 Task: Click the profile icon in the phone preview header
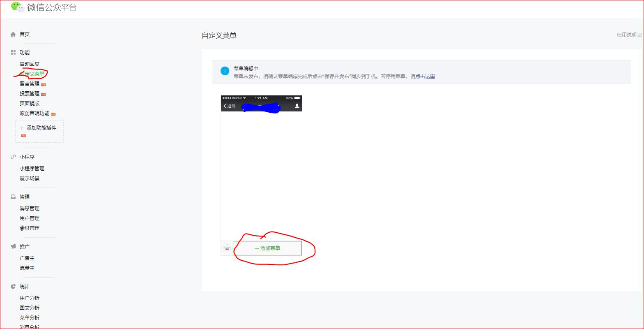pyautogui.click(x=297, y=106)
